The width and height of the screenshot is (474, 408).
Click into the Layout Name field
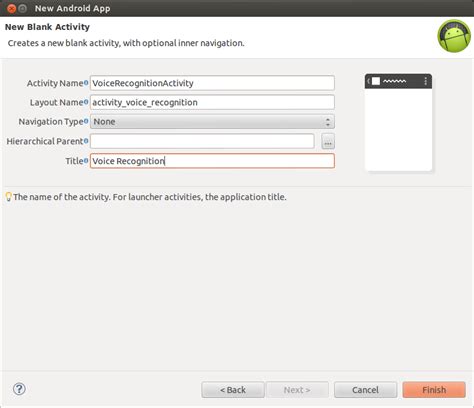click(x=212, y=102)
